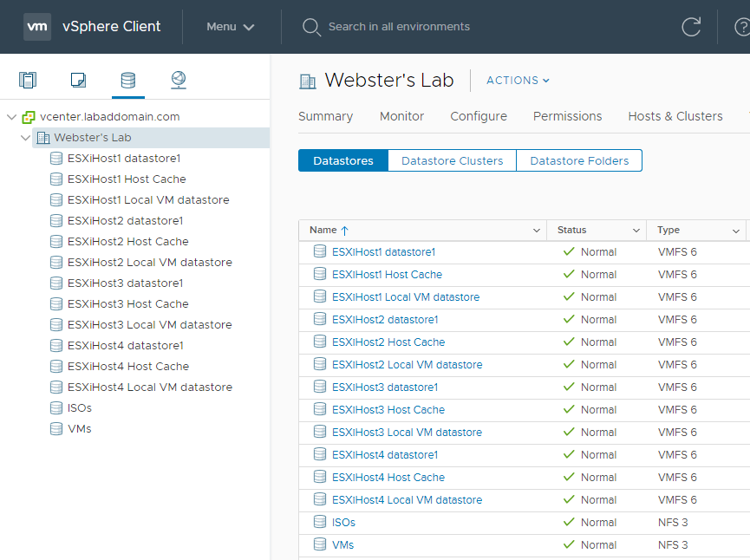Open the ACTIONS dropdown
Viewport: 750px width, 560px height.
coord(518,81)
